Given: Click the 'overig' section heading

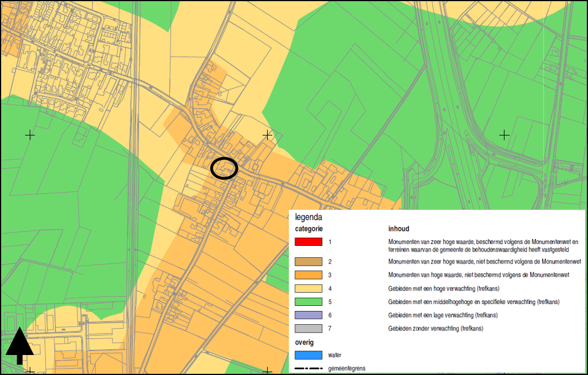Looking at the screenshot, I should click(304, 342).
